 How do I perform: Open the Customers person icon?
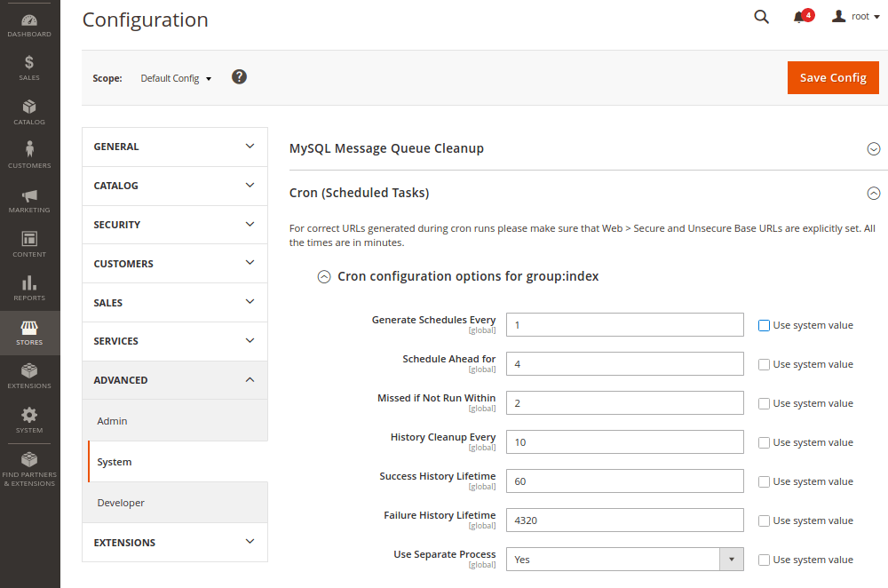(x=29, y=155)
